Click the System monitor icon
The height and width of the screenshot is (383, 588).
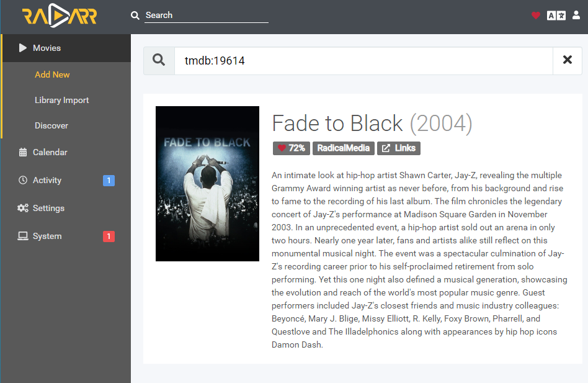coord(22,236)
